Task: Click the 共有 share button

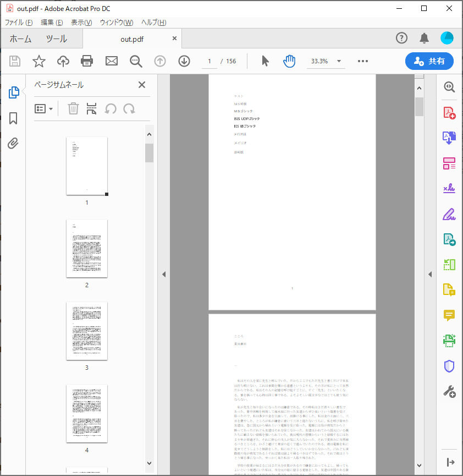Action: [x=429, y=61]
